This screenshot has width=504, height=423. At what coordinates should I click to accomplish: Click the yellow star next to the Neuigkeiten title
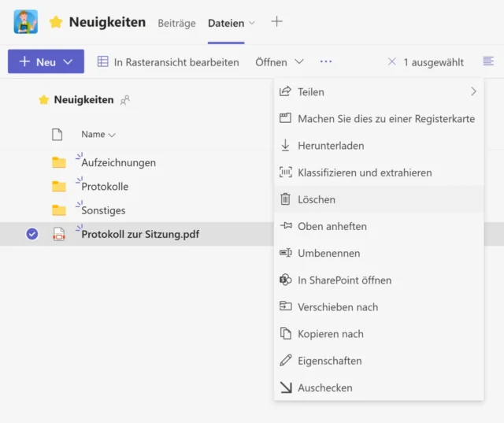56,22
